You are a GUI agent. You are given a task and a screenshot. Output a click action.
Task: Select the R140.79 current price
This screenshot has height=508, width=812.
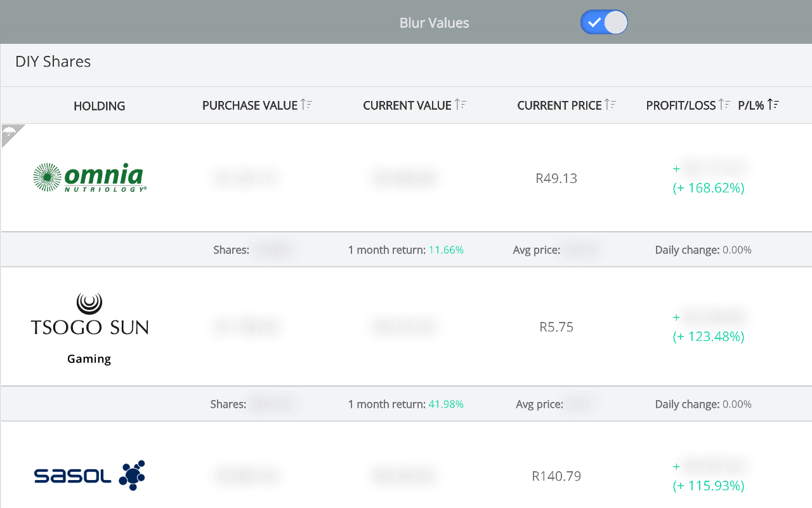click(x=556, y=476)
